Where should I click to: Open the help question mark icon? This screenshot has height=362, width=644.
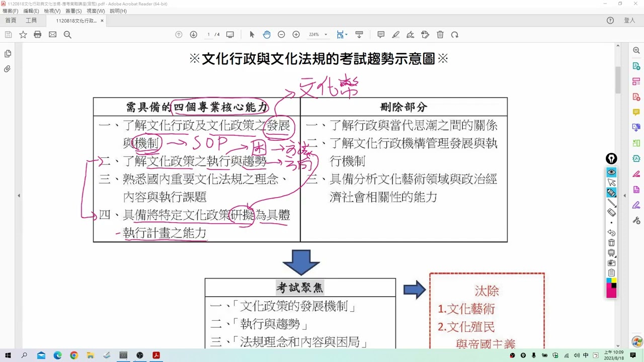[x=610, y=21]
